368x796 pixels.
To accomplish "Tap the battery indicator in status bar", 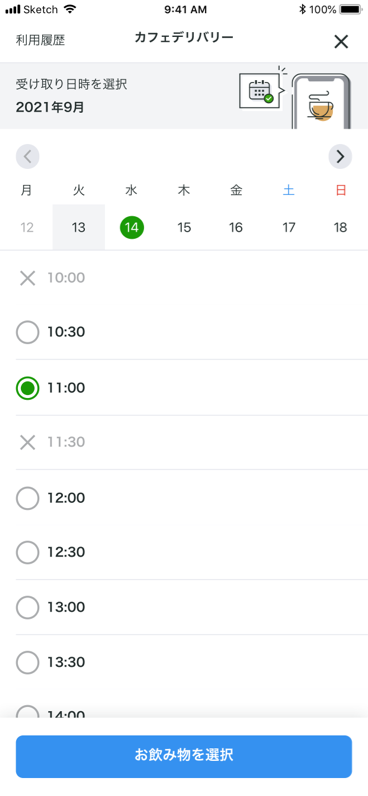I will [351, 9].
